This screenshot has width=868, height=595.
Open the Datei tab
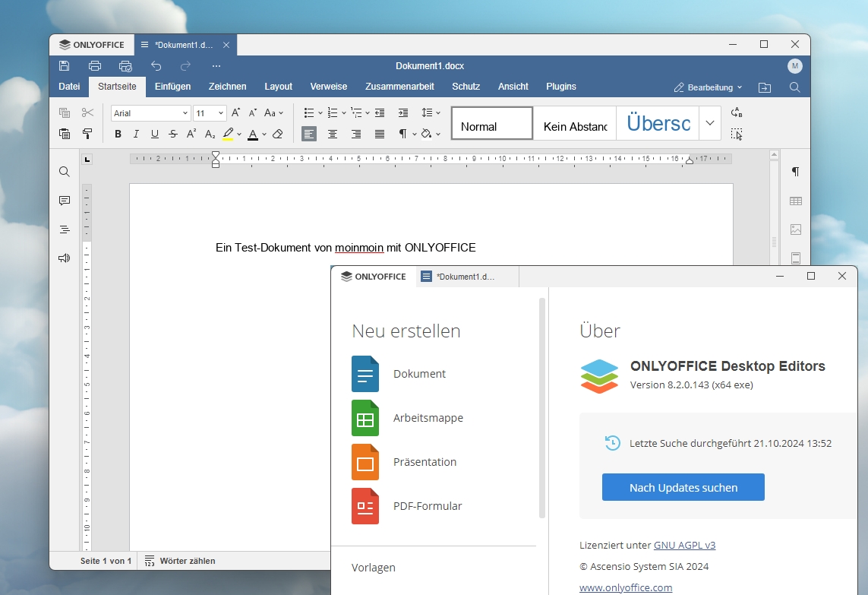(x=69, y=87)
